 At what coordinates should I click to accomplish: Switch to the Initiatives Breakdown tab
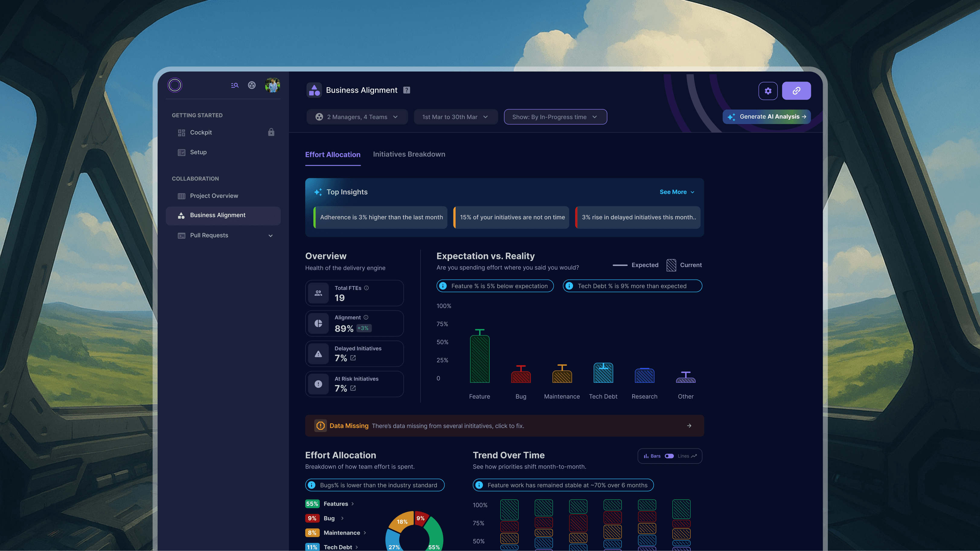409,154
